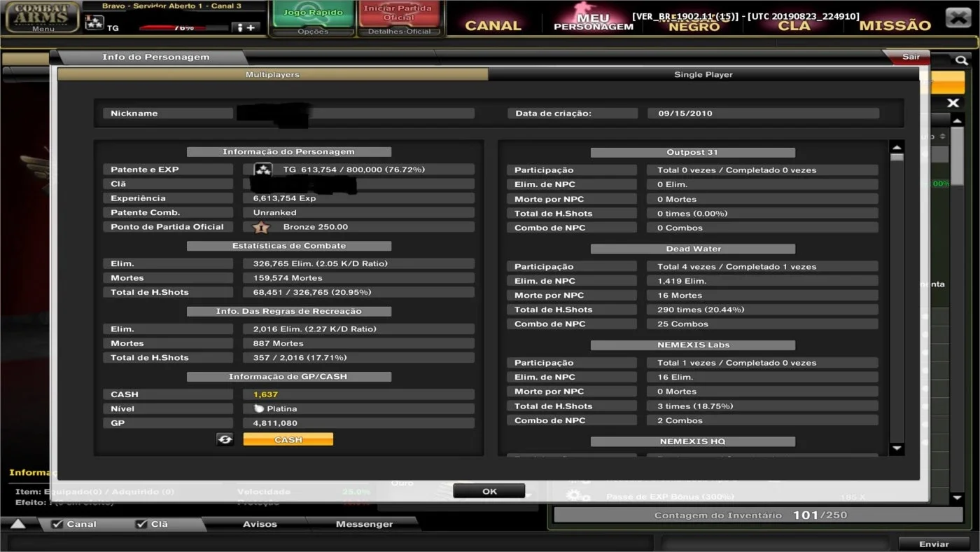Screen dimensions: 980x552
Task: Click the Bronze official match medal icon
Action: point(260,227)
